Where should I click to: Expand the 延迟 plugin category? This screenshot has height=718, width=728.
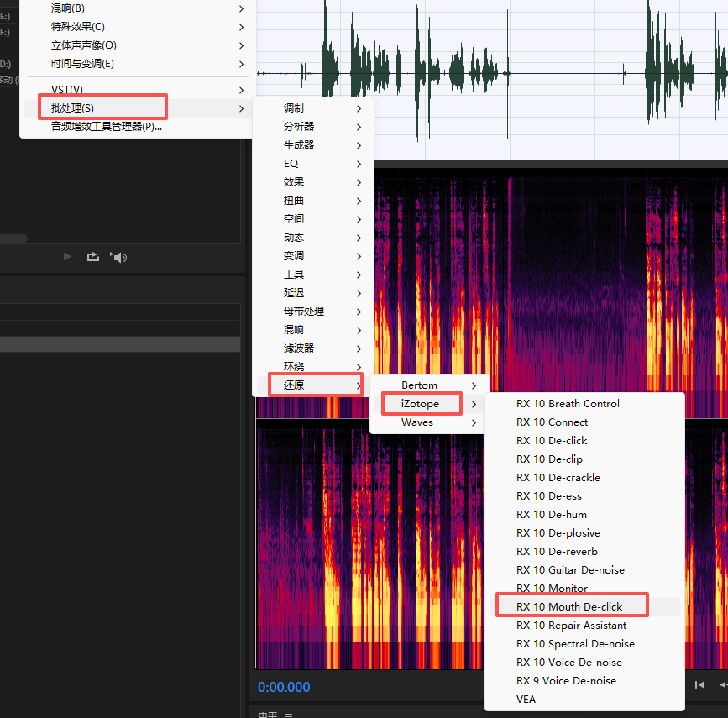click(313, 293)
